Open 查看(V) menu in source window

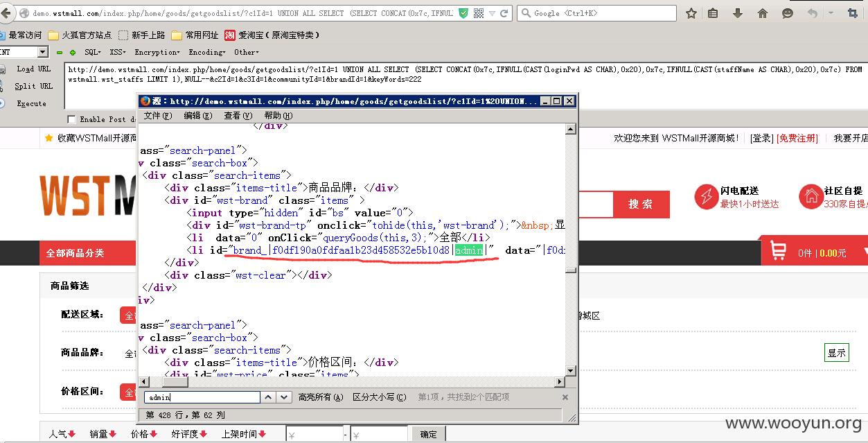(238, 116)
